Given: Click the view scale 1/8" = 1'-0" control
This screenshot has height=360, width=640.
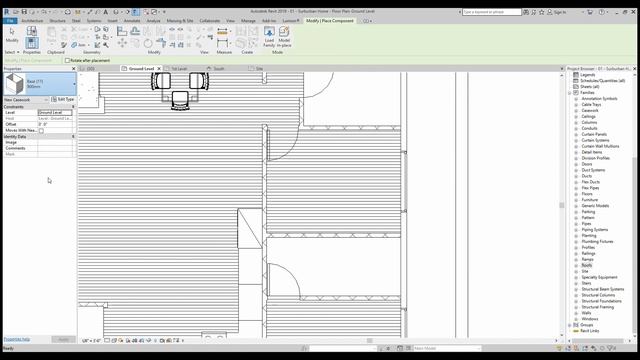Looking at the screenshot, I should point(91,340).
